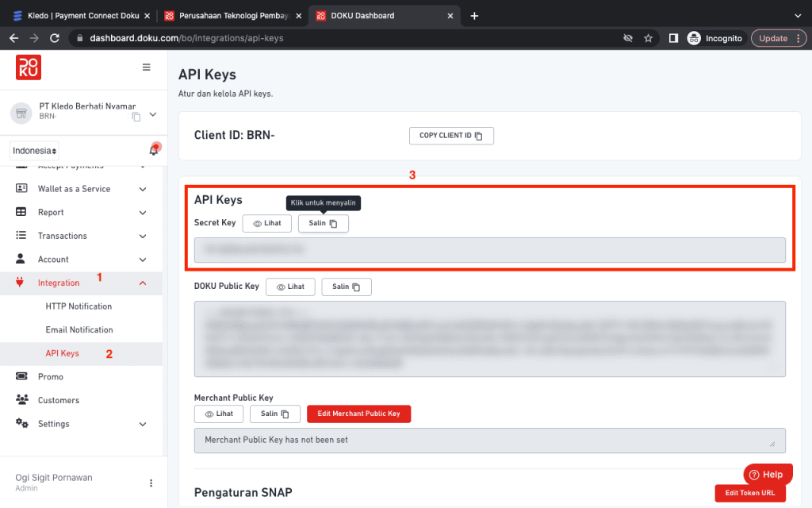Click the Customers group icon
The height and width of the screenshot is (508, 812).
point(21,399)
